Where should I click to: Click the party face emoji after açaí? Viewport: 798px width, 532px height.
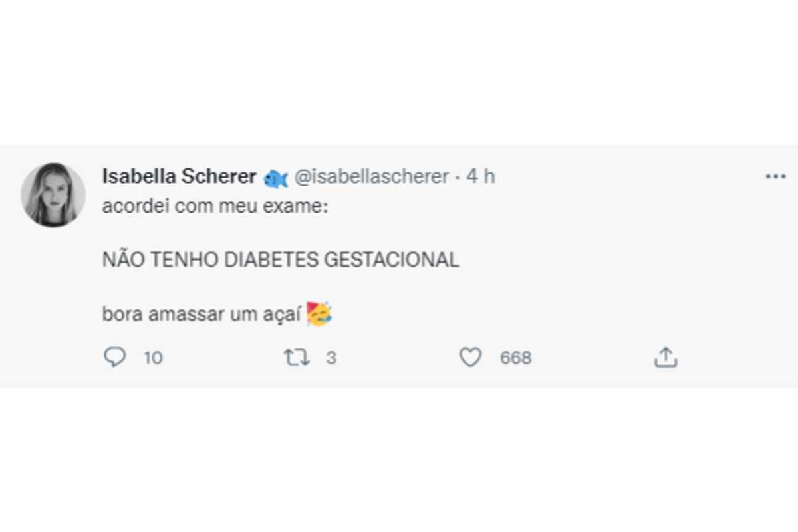coord(320,313)
